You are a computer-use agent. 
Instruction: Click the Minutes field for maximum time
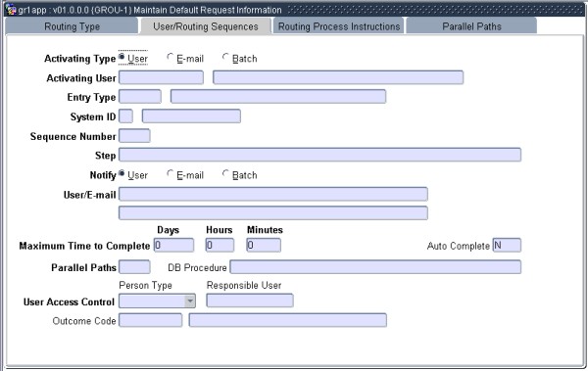point(264,245)
